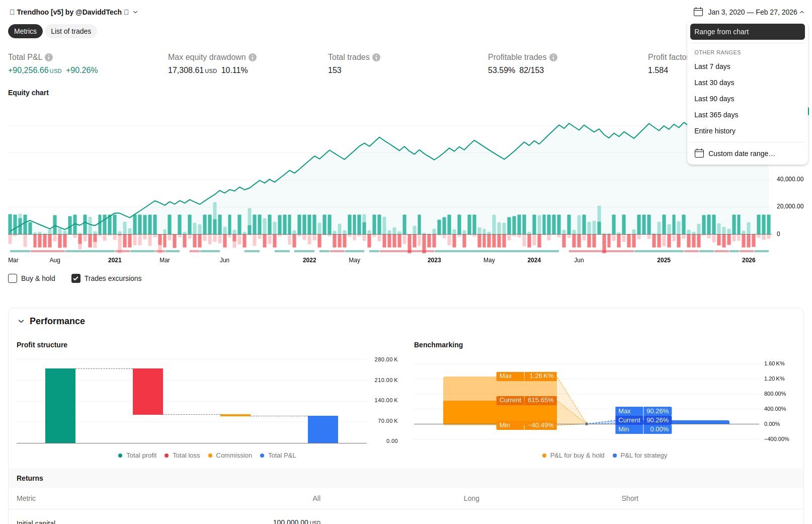Click green Total profit legend dot

[x=120, y=456]
